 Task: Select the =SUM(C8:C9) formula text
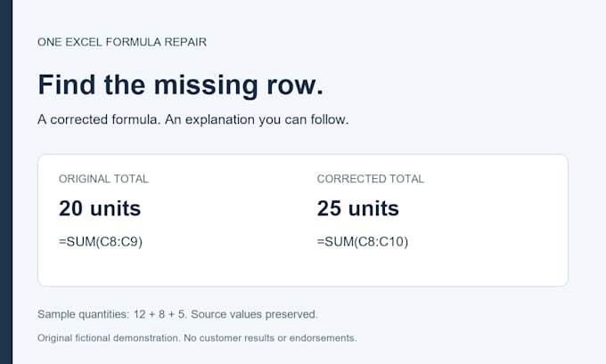tap(101, 242)
